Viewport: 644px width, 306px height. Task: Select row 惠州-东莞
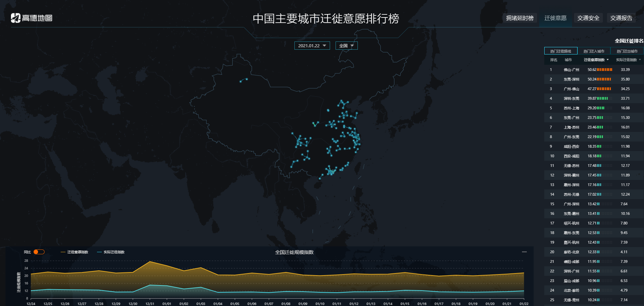point(594,233)
